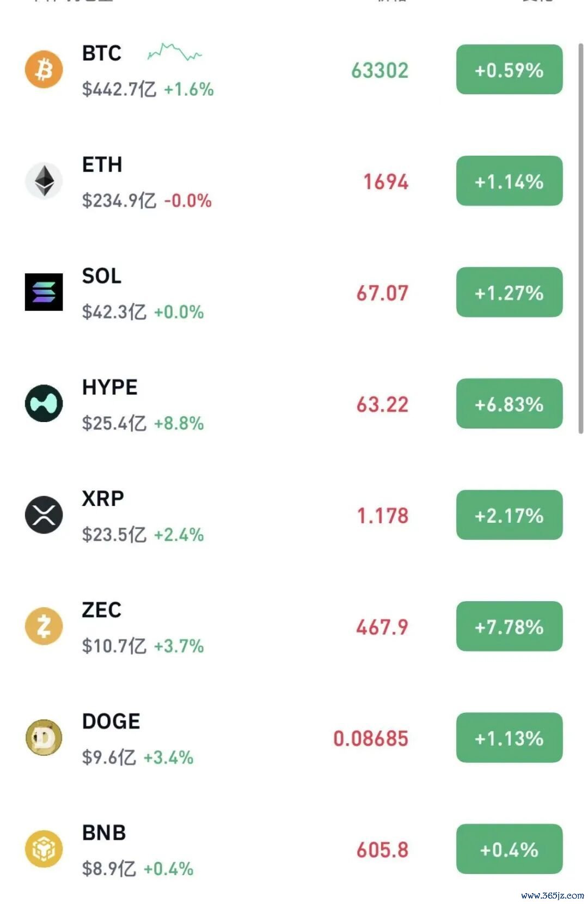Tap the Ethereum diamond logo icon
Image resolution: width=588 pixels, height=904 pixels.
(x=44, y=181)
